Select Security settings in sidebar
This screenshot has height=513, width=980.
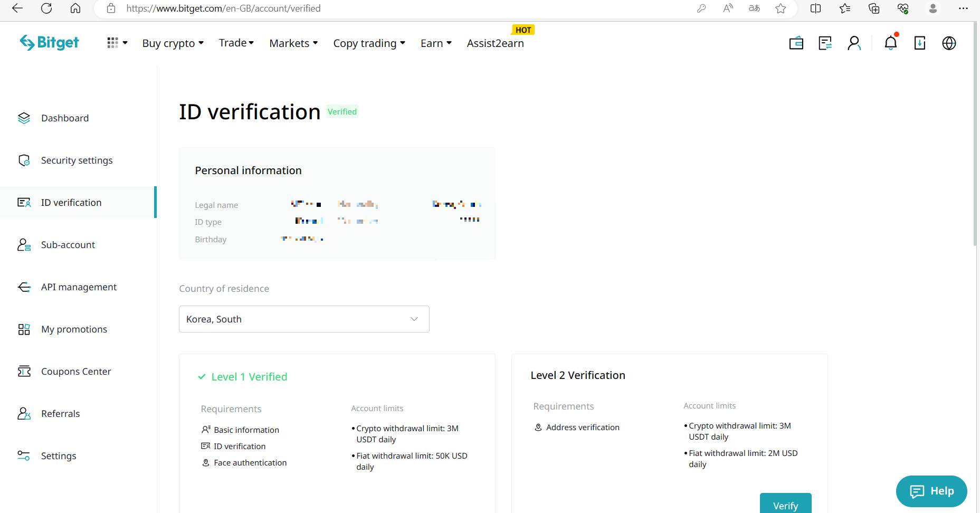[x=77, y=160]
